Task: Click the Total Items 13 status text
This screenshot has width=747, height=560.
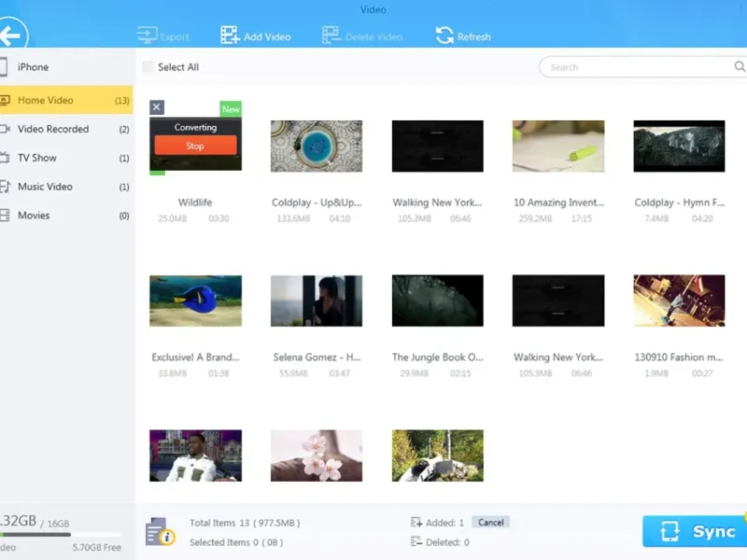Action: (x=245, y=523)
